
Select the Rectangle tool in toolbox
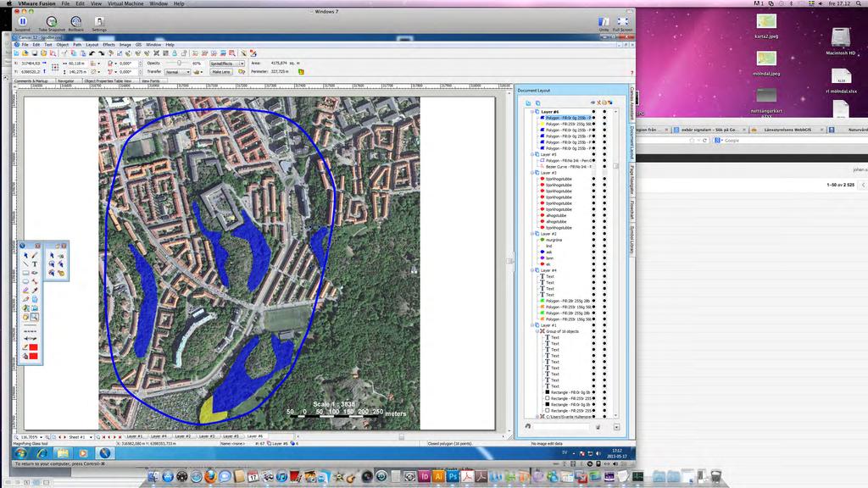(25, 273)
